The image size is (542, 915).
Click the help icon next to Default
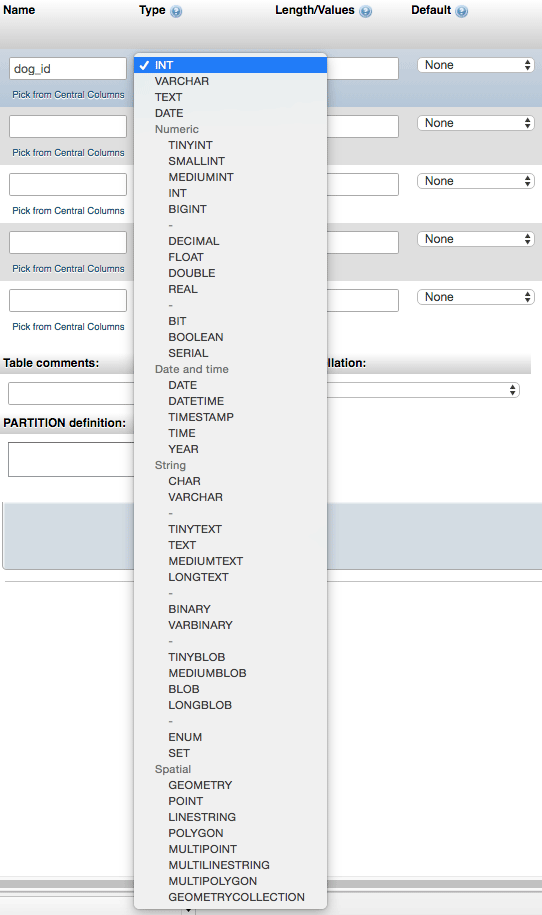461,12
